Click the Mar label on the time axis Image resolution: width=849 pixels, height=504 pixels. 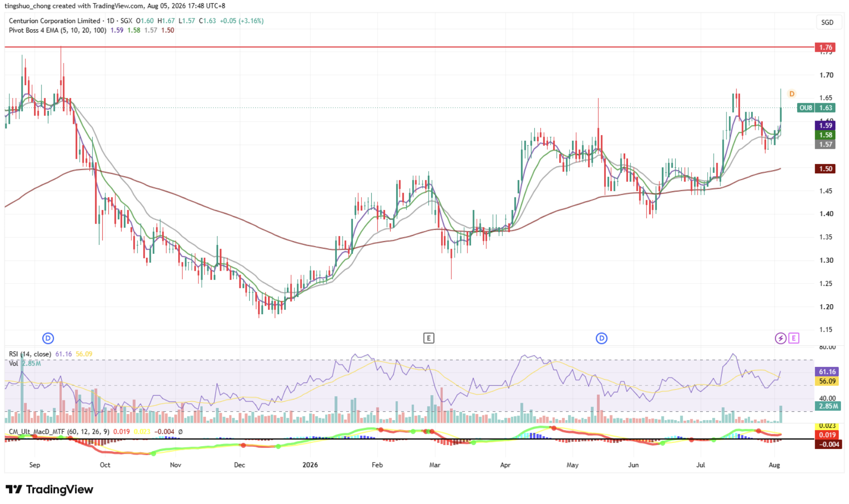click(x=435, y=465)
